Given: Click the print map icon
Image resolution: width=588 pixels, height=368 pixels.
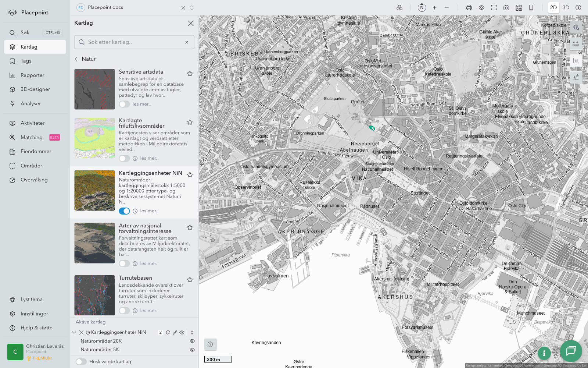Looking at the screenshot, I should 469,8.
